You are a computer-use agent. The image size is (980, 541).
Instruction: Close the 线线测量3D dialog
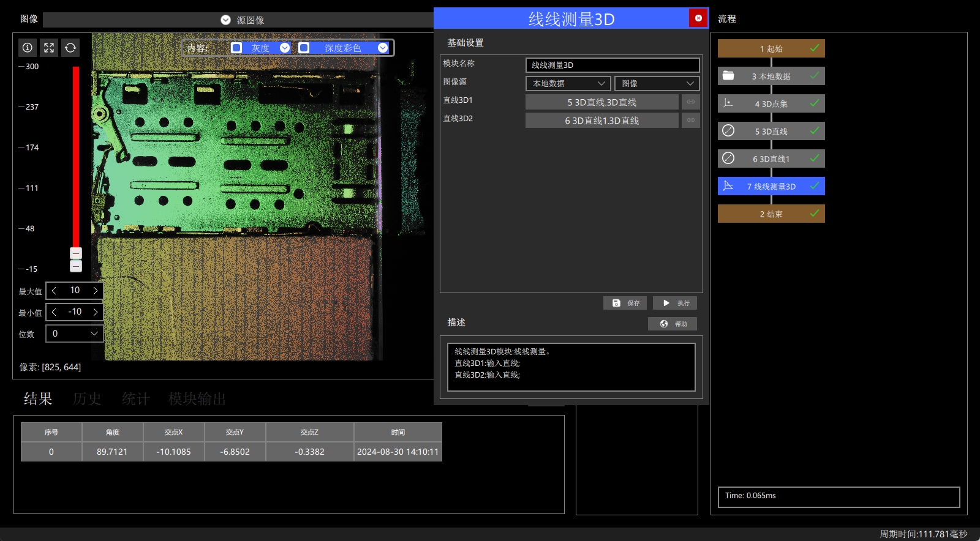698,18
